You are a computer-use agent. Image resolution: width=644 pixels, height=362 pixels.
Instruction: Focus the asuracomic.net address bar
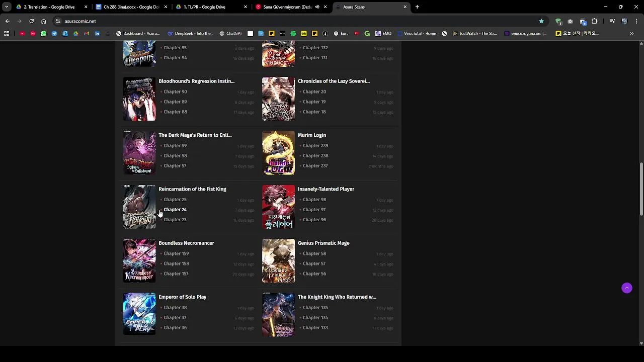point(297,21)
